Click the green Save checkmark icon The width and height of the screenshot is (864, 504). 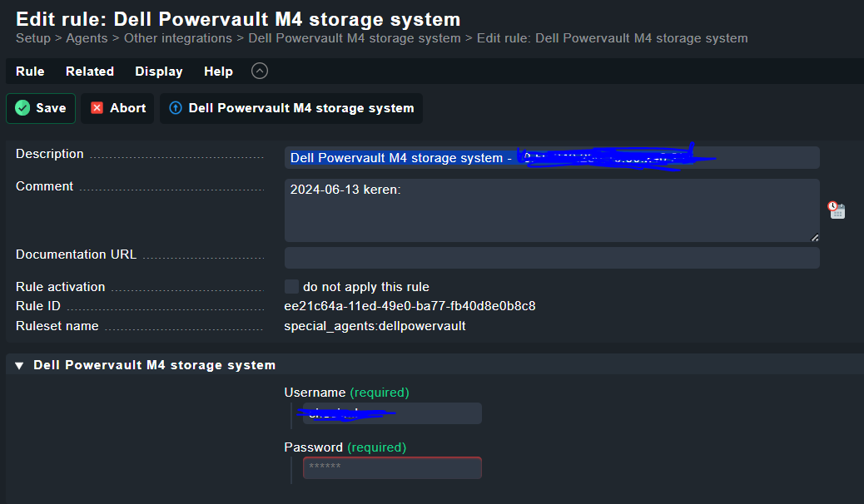point(22,108)
